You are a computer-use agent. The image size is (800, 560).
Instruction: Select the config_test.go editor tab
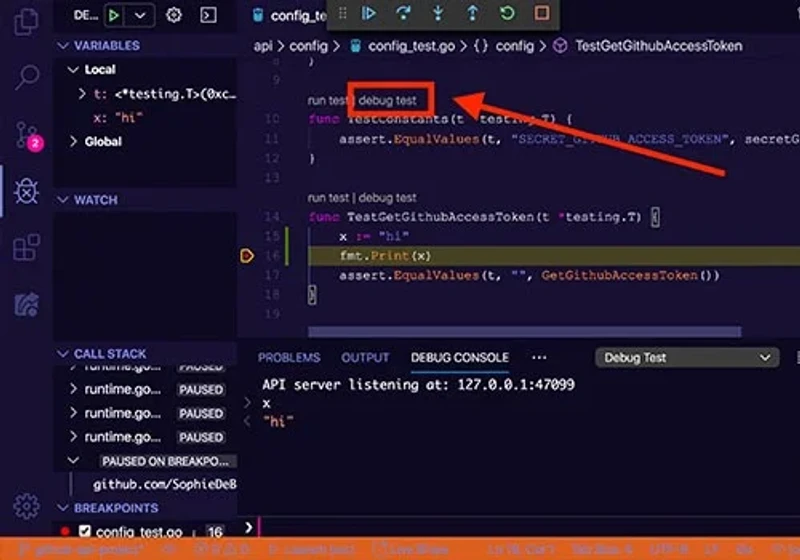(x=289, y=16)
